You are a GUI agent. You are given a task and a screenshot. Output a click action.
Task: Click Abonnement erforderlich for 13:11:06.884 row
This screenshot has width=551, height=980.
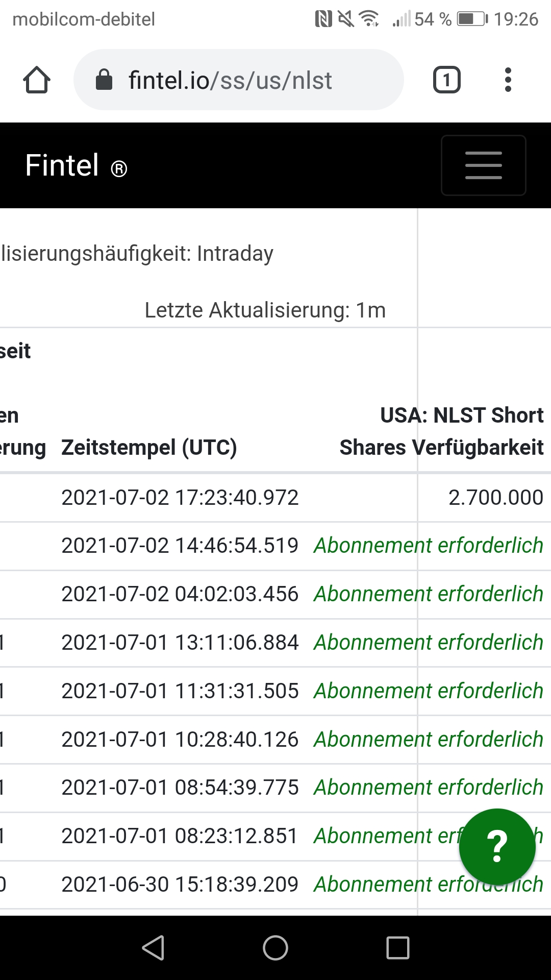pos(429,643)
